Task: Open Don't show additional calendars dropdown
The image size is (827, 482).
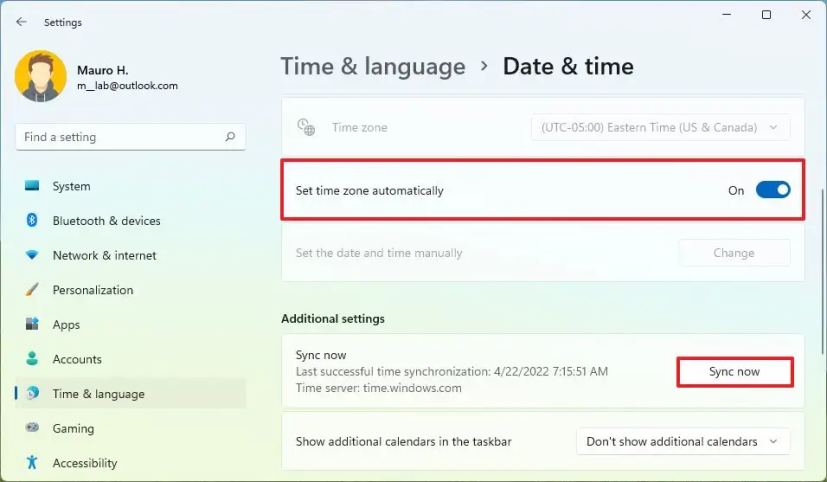Action: (x=683, y=441)
